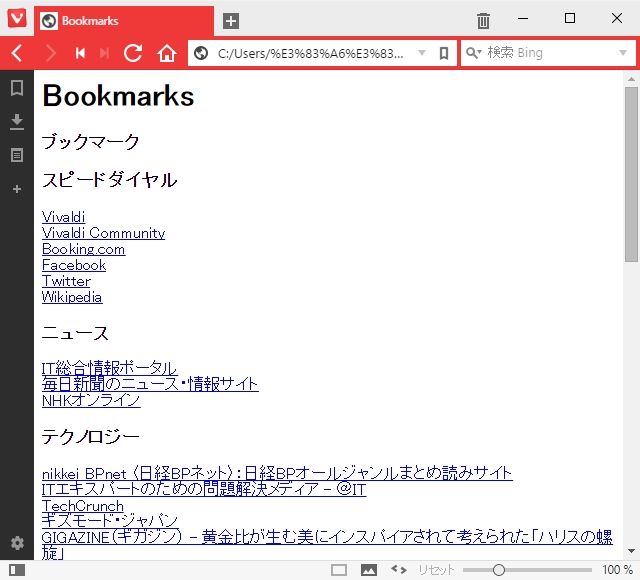Open the Wikipedia link

72,297
